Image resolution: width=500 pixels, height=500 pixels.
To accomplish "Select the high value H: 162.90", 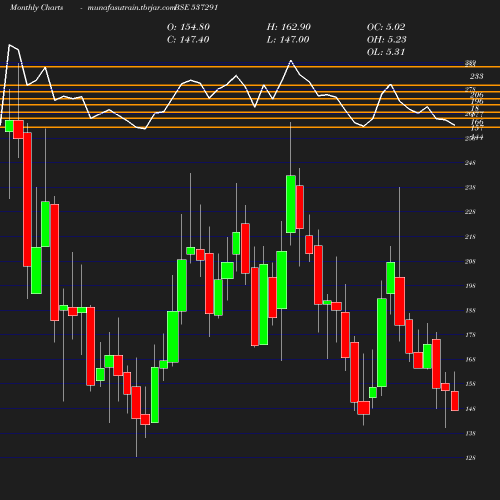I will point(289,27).
